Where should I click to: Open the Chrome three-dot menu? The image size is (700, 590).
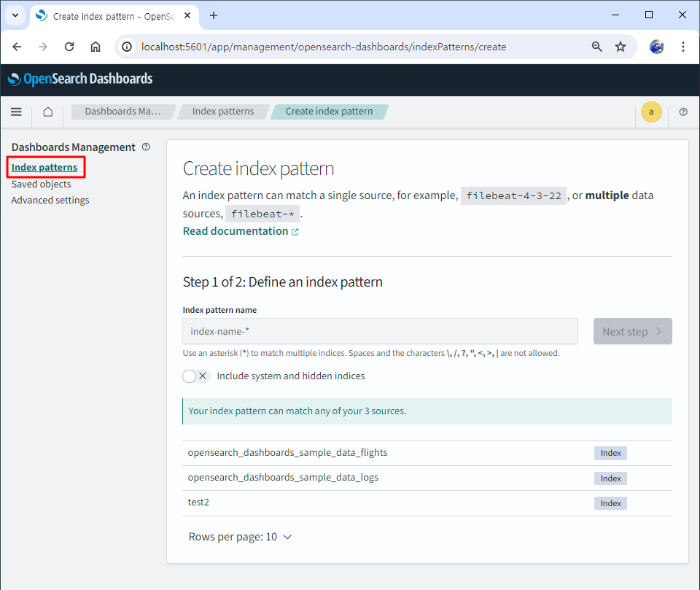point(683,47)
